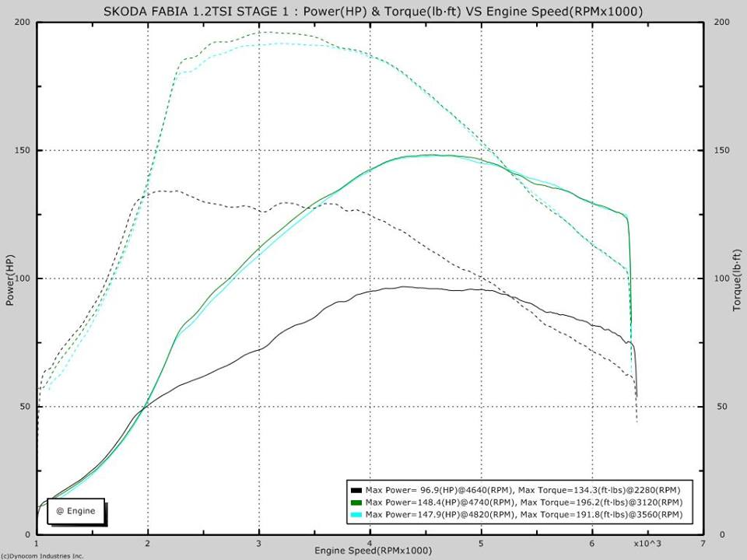Click the '@ Engine' label box
The image size is (747, 560).
coord(76,511)
